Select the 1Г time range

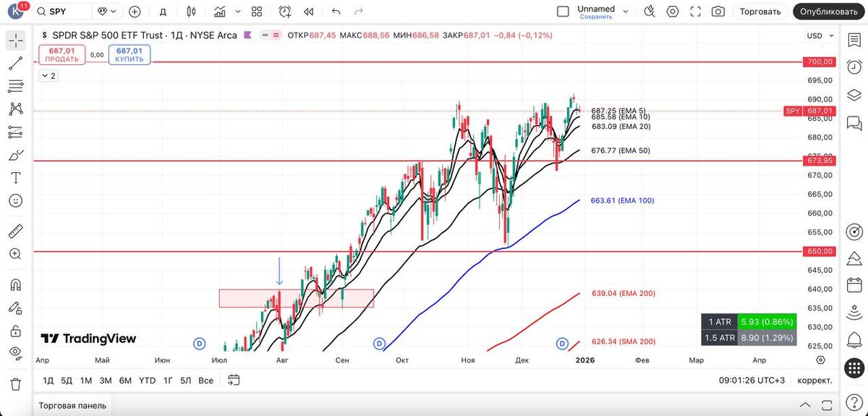pyautogui.click(x=168, y=380)
